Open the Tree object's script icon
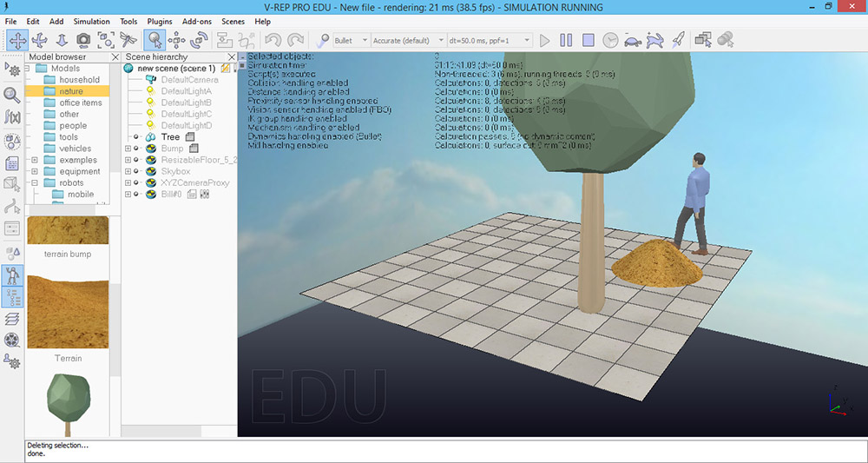This screenshot has height=463, width=868. 190,136
